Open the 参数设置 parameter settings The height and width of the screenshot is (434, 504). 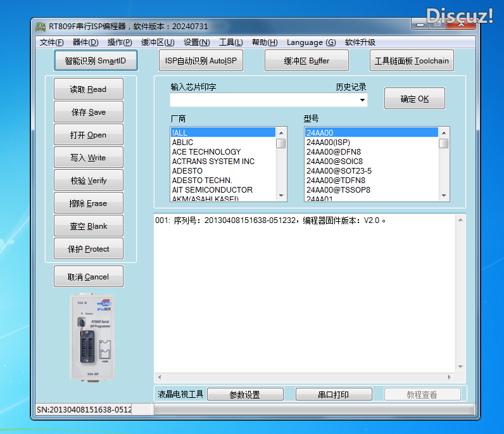click(x=244, y=395)
